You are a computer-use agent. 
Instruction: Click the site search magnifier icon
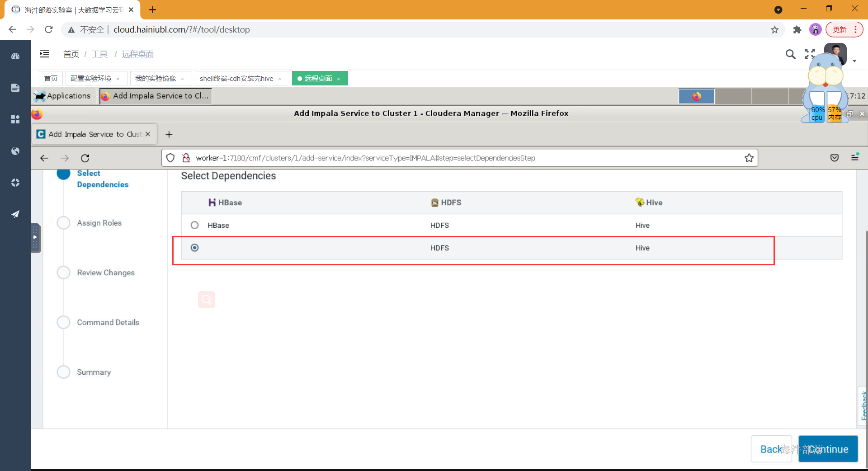790,54
